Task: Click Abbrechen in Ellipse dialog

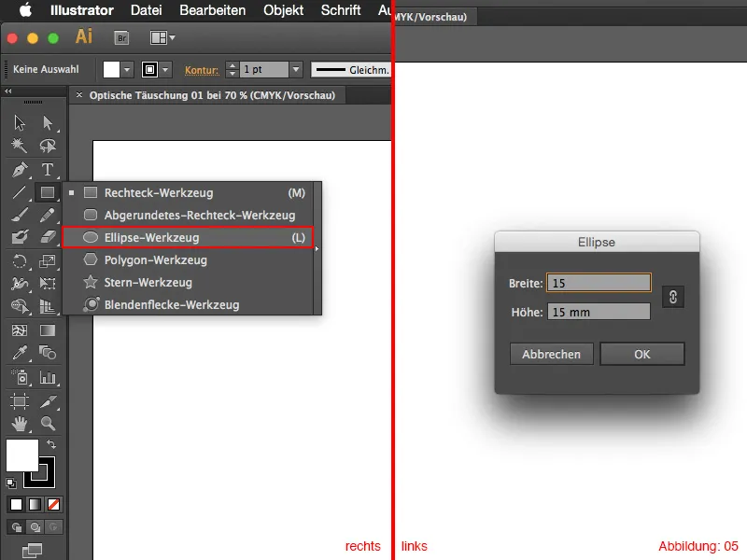Action: 551,354
